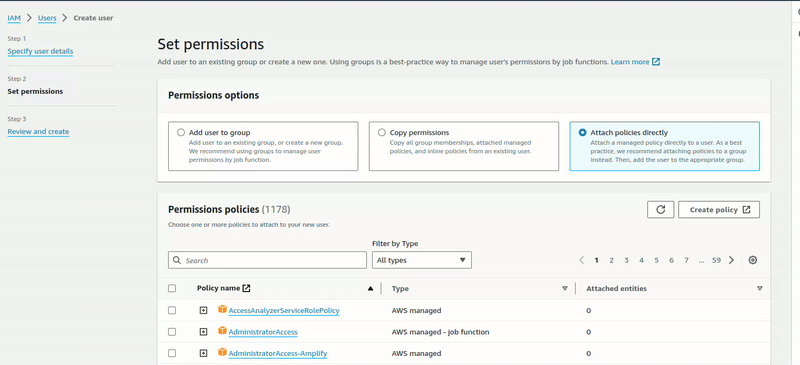
Task: Click the search magnifier icon
Action: [x=177, y=260]
